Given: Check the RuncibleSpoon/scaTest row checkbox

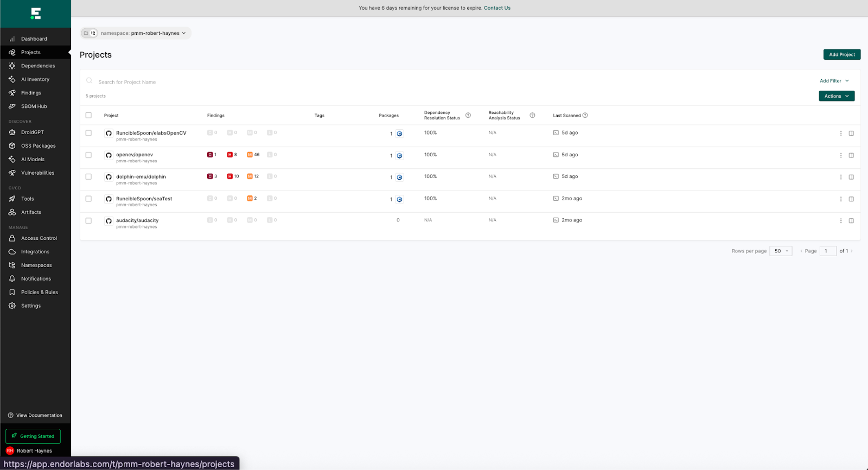Looking at the screenshot, I should pos(88,199).
